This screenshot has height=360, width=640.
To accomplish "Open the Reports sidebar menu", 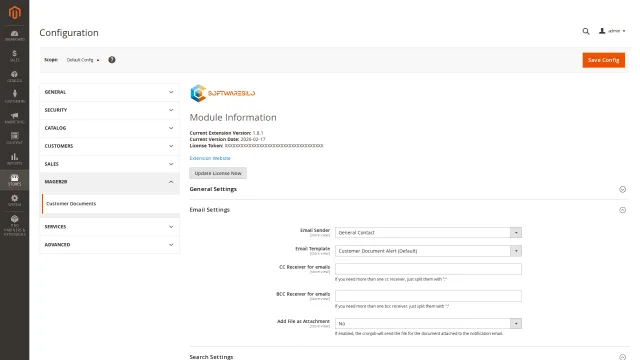I will (x=14, y=159).
